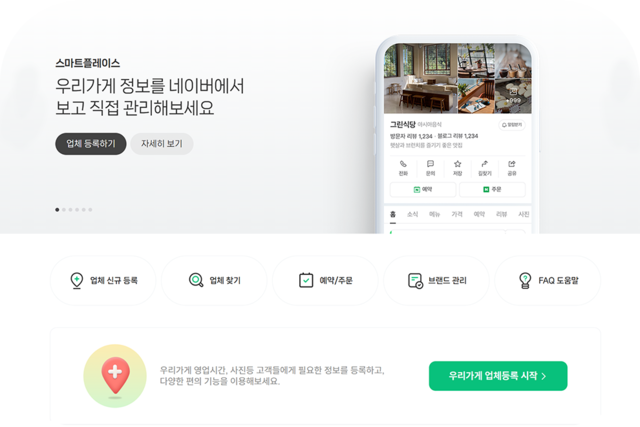Tap the 예약 button in phone mockup

(423, 189)
